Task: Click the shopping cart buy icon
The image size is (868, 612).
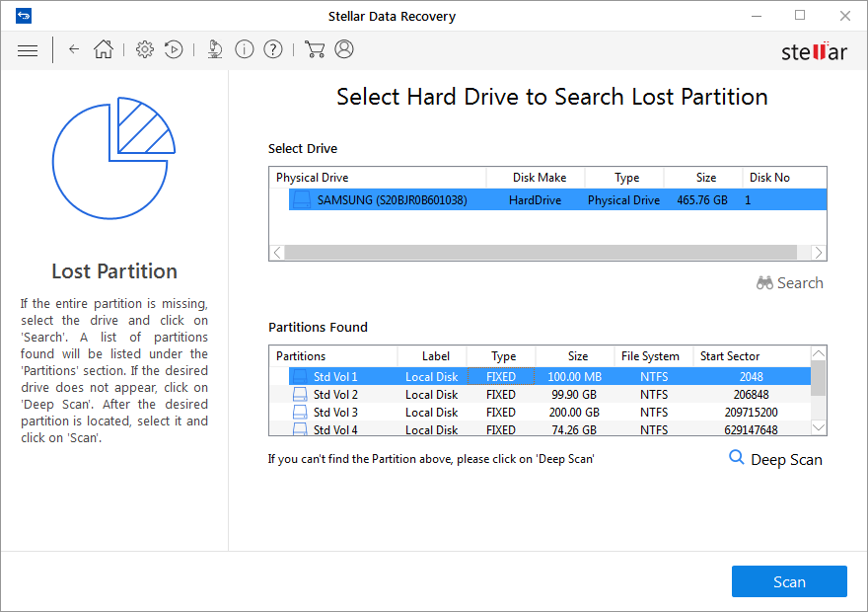Action: coord(315,49)
